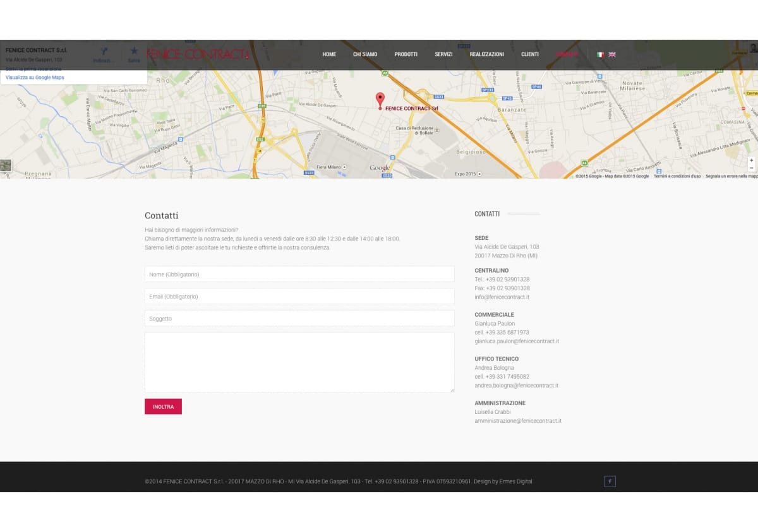Click the red map pin for Fenice Contract

coord(380,101)
